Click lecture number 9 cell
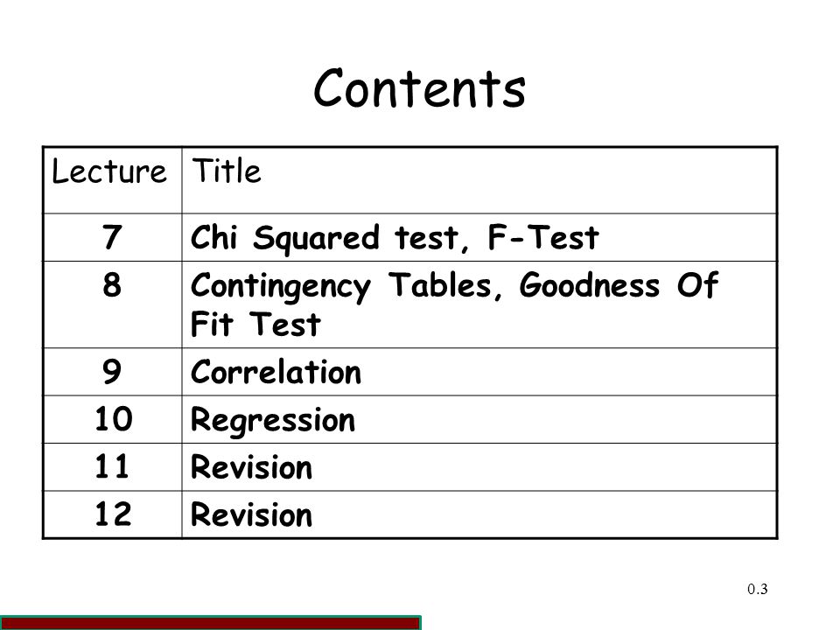 tap(112, 371)
